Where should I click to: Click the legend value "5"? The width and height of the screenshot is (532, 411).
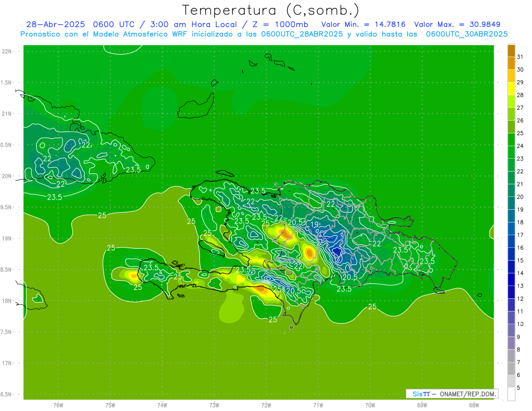[x=519, y=388]
